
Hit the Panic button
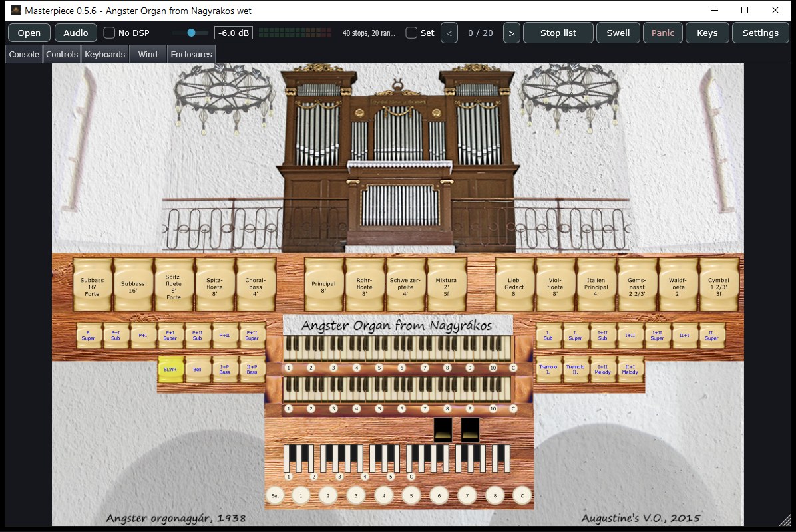662,33
